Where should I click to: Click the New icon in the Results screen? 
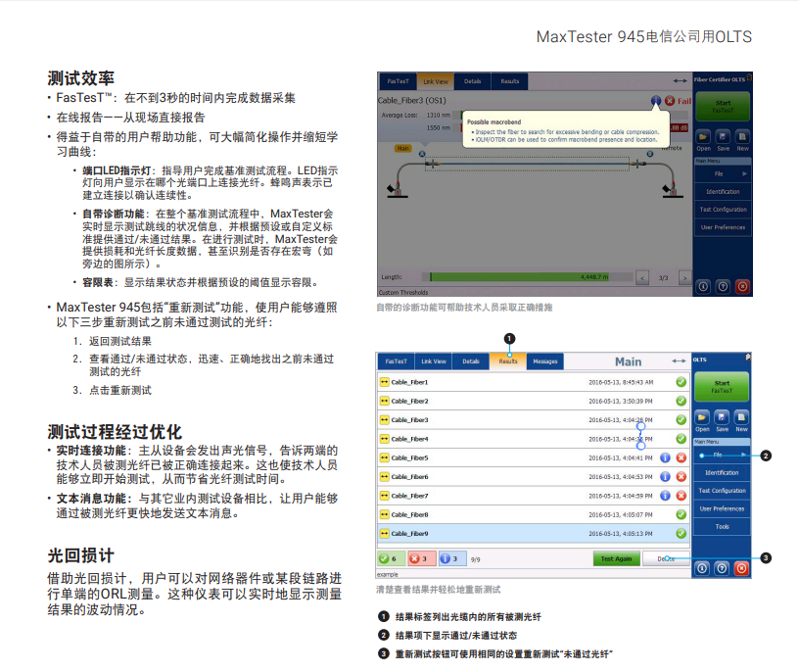click(x=741, y=417)
